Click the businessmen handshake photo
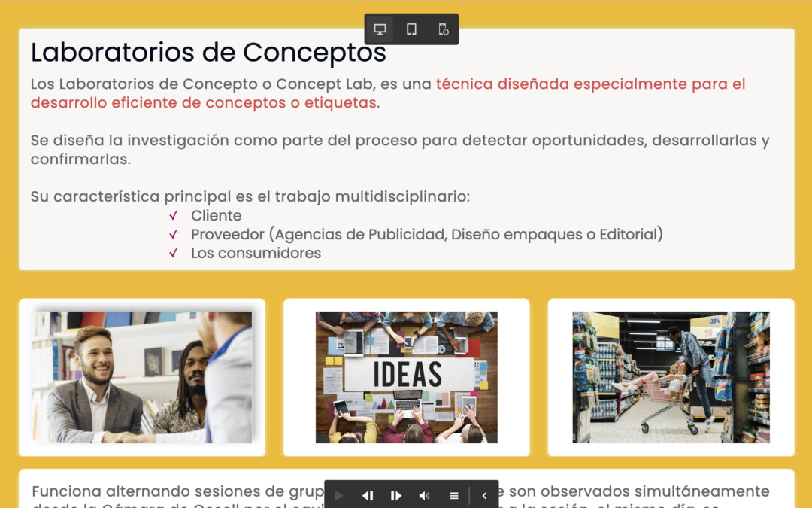Viewport: 812px width, 508px height. coord(142,377)
